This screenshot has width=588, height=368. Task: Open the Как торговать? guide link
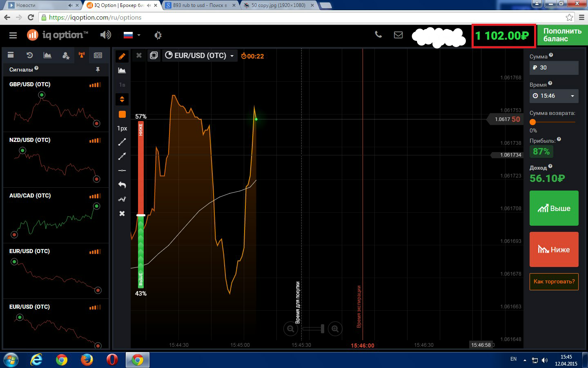[554, 282]
